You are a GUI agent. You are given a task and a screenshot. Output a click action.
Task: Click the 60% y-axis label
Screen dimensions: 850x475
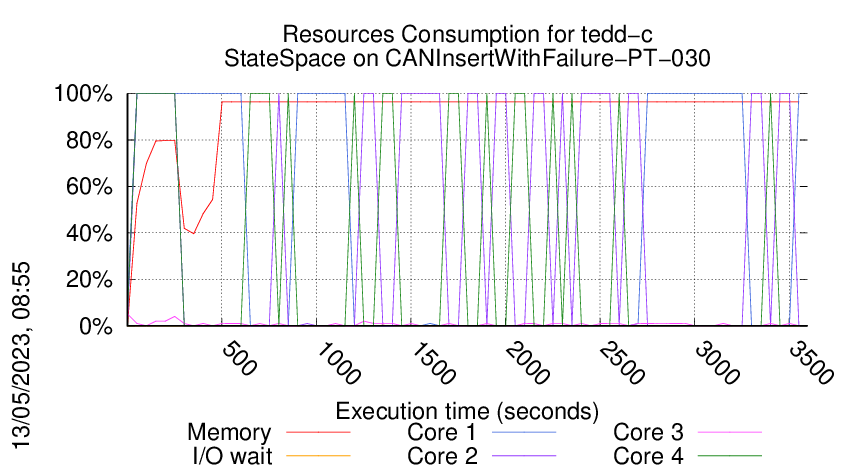(x=89, y=187)
